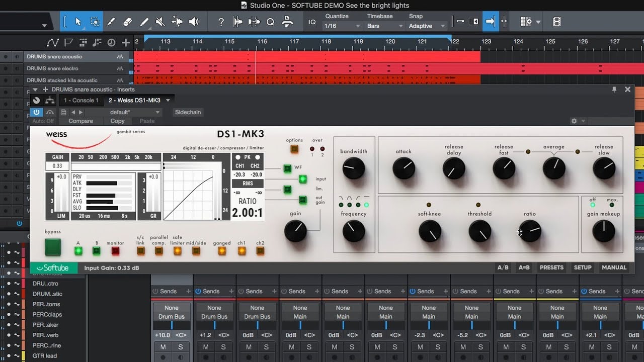Click the ratio knob
Screen dimensions: 644x362
click(530, 232)
